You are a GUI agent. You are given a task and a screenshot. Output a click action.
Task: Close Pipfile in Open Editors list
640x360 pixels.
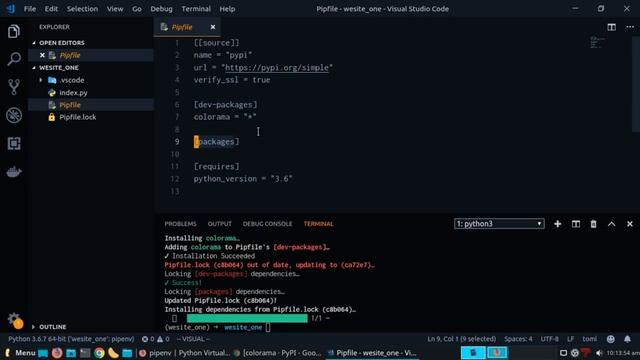(42, 55)
